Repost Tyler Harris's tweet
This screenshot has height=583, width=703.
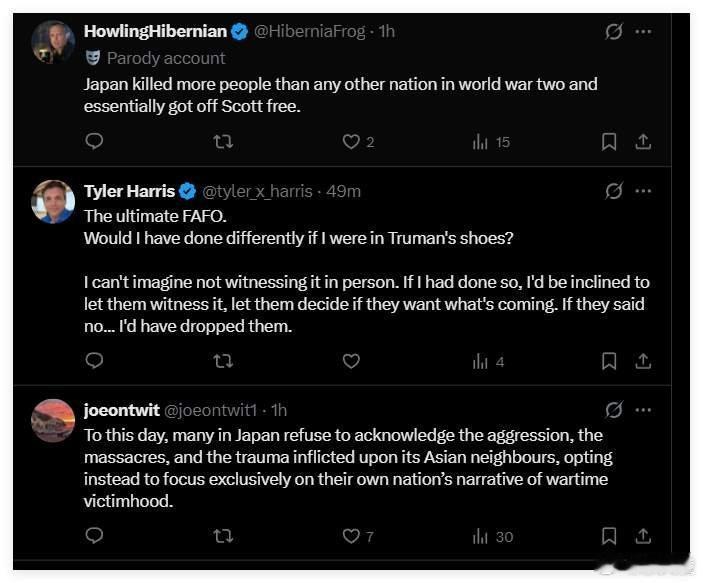223,361
